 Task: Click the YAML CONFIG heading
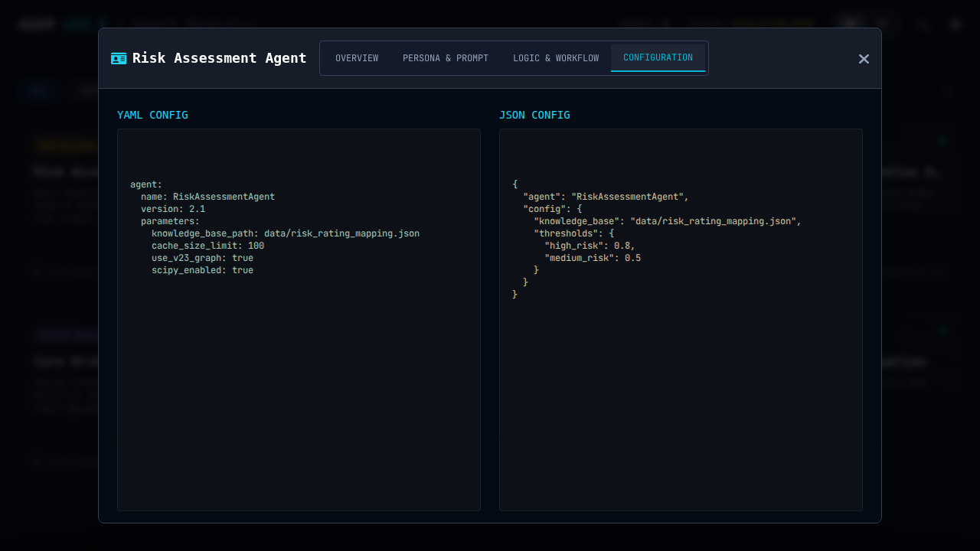(152, 115)
